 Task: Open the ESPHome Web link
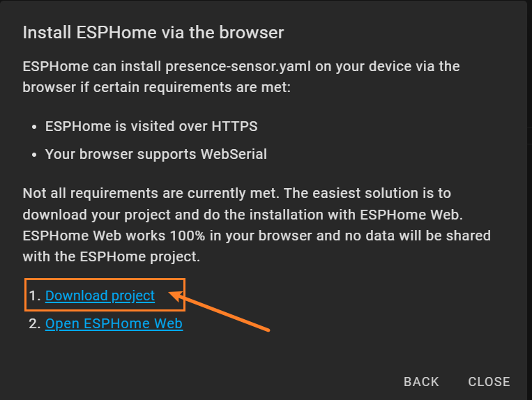(x=114, y=323)
